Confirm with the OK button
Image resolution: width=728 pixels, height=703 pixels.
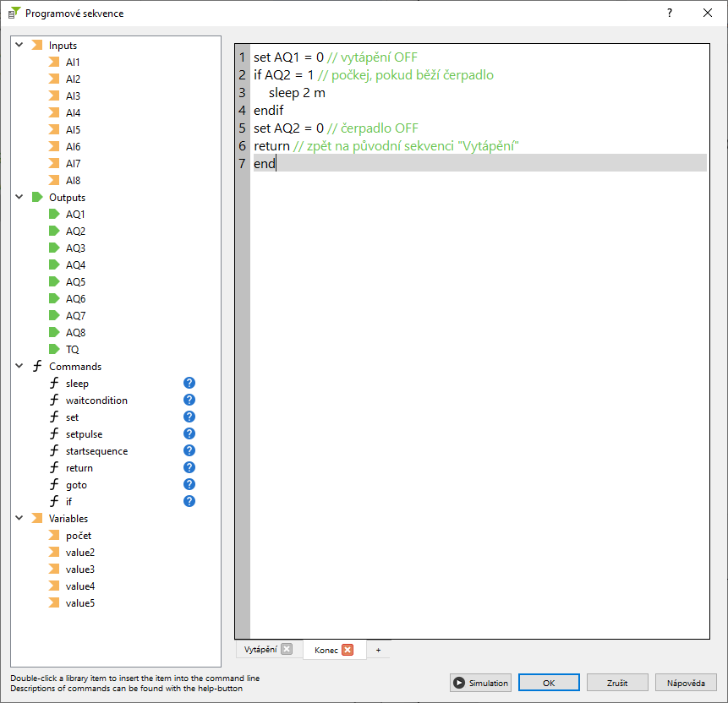(x=549, y=683)
